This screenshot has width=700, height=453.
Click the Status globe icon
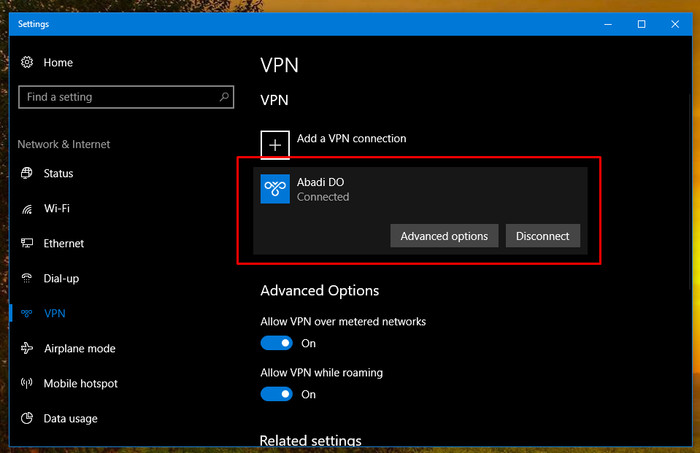(x=27, y=173)
